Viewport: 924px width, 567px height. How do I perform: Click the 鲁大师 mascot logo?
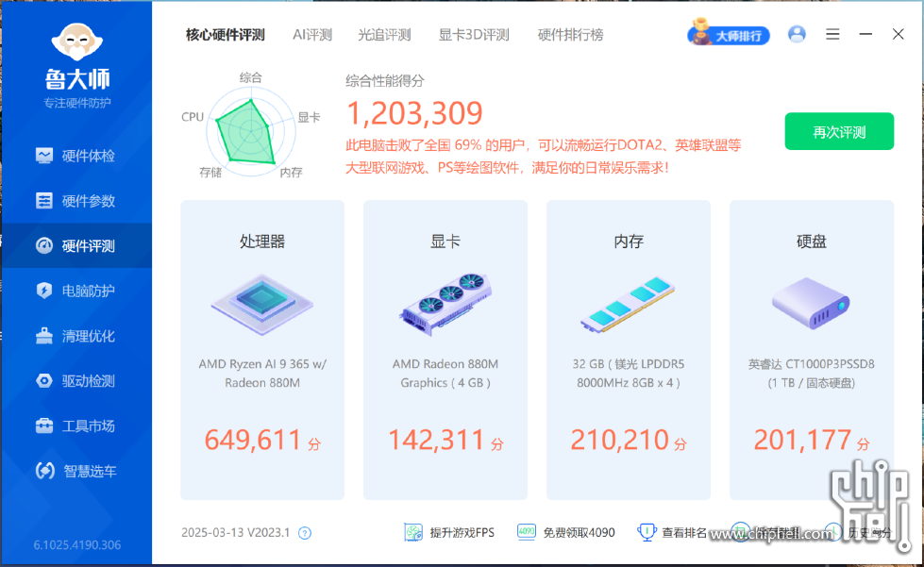[77, 42]
